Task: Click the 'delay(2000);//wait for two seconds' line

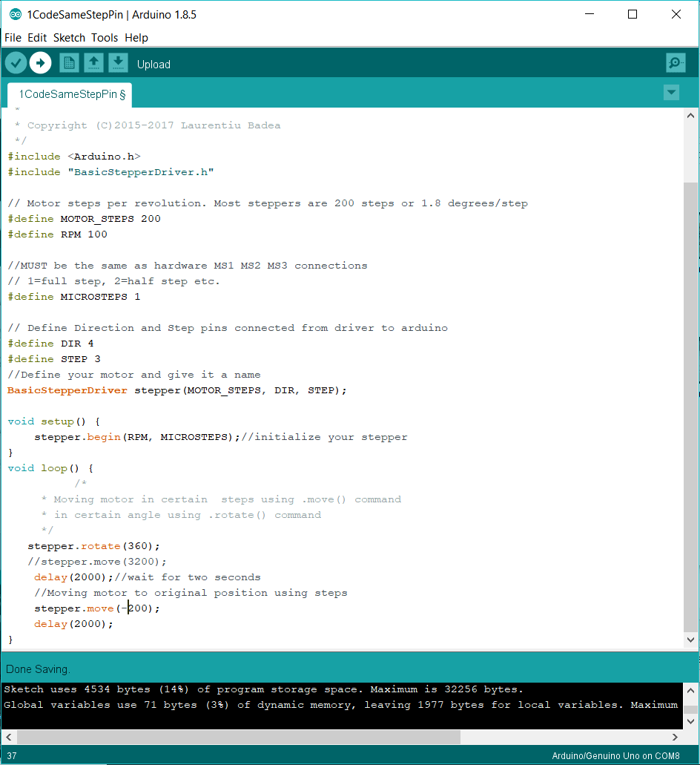Action: pyautogui.click(x=148, y=577)
